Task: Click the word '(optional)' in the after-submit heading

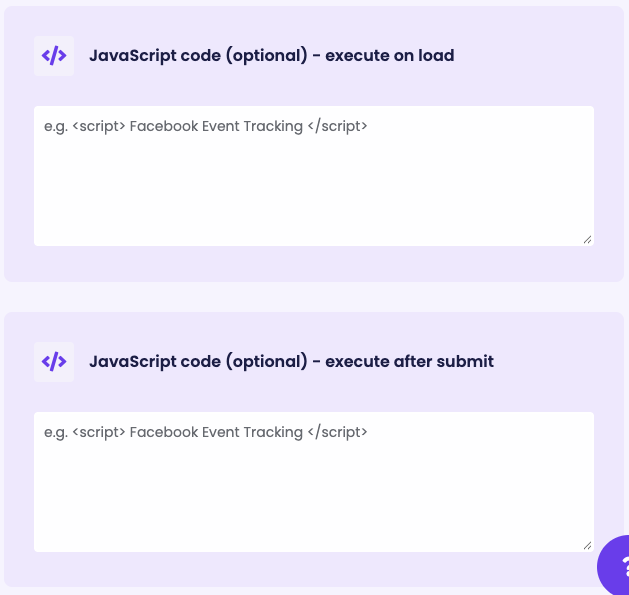Action: tap(266, 362)
